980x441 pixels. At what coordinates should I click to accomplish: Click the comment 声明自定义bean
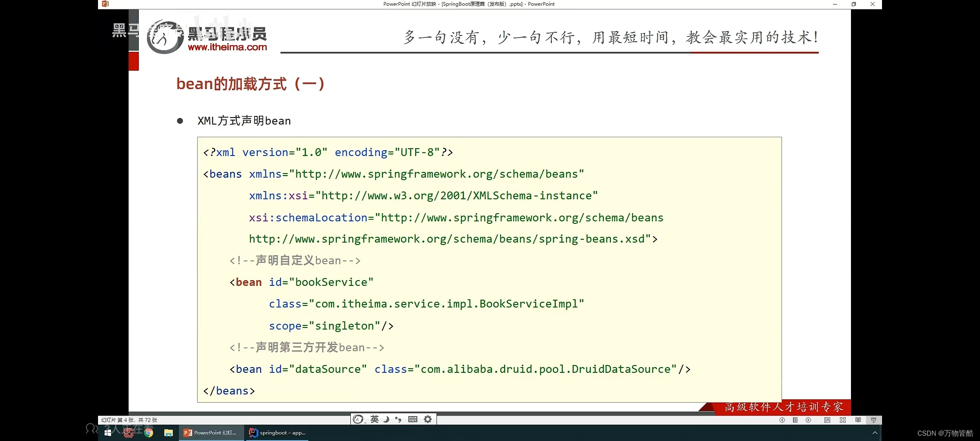[295, 261]
